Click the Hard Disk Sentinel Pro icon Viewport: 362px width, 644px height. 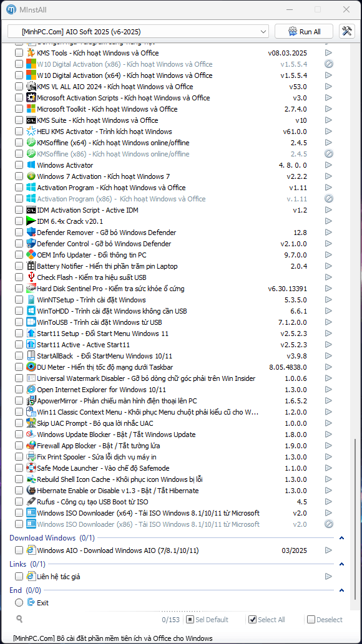[31, 289]
